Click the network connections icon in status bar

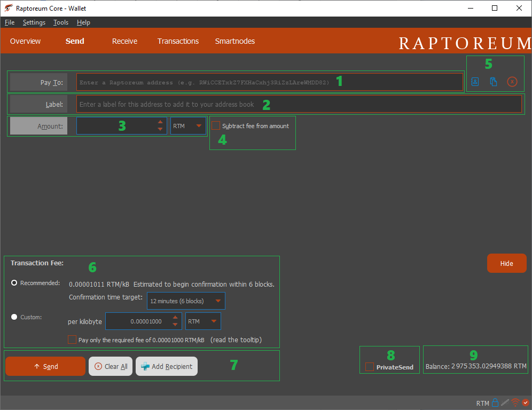coord(515,403)
